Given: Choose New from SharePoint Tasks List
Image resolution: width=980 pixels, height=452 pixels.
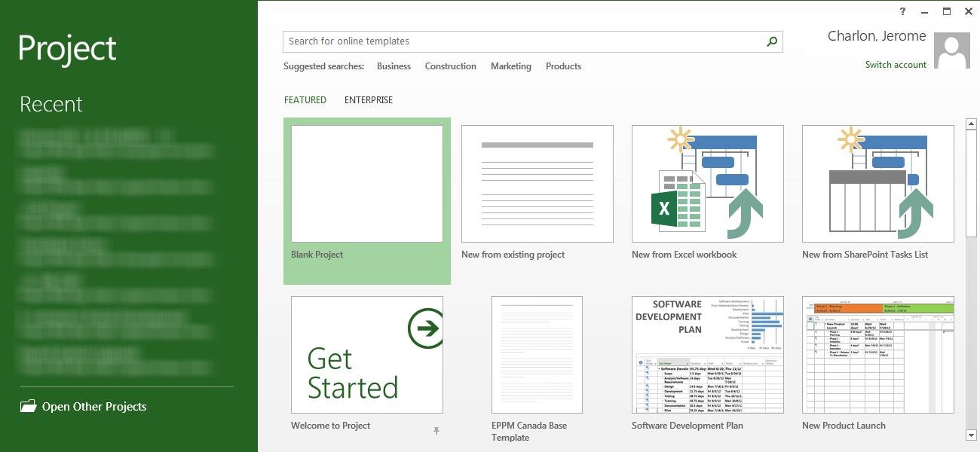Looking at the screenshot, I should tap(878, 184).
